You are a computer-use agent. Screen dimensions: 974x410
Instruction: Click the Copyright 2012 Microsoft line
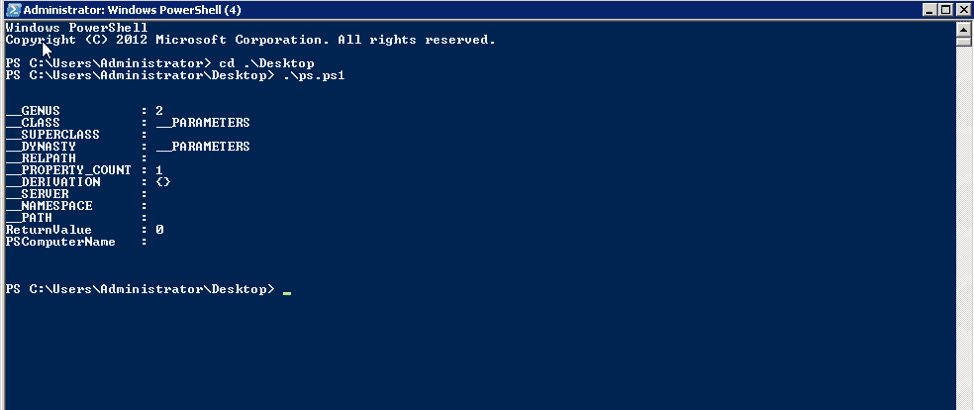(250, 40)
